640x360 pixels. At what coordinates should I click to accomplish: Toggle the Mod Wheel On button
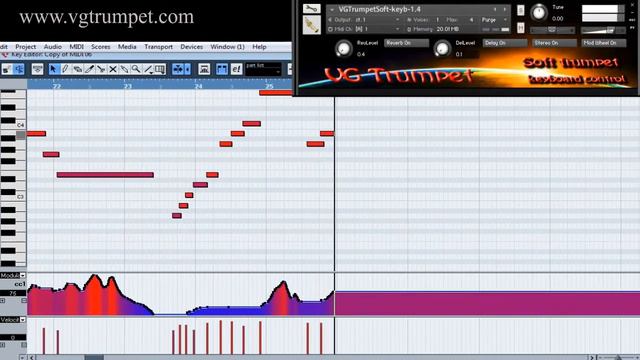pos(604,43)
